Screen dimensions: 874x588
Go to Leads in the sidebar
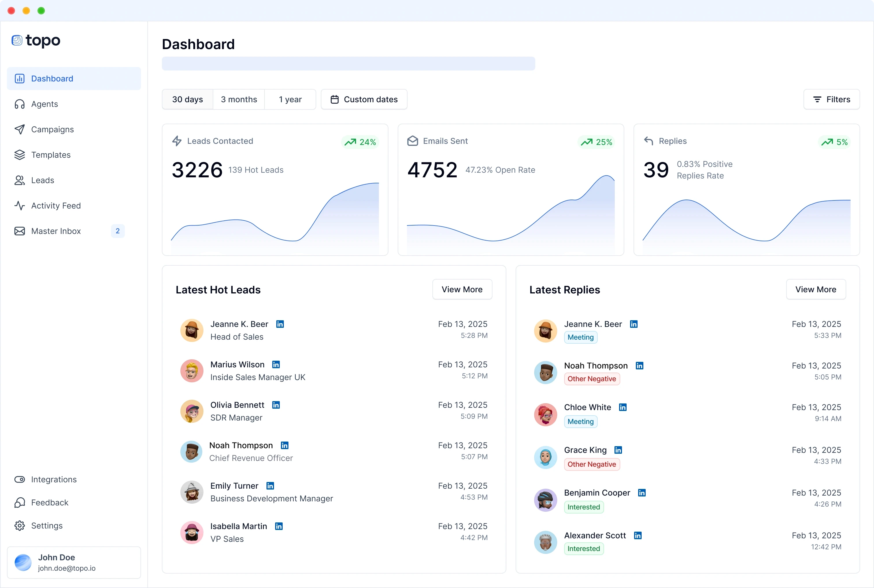pos(42,181)
